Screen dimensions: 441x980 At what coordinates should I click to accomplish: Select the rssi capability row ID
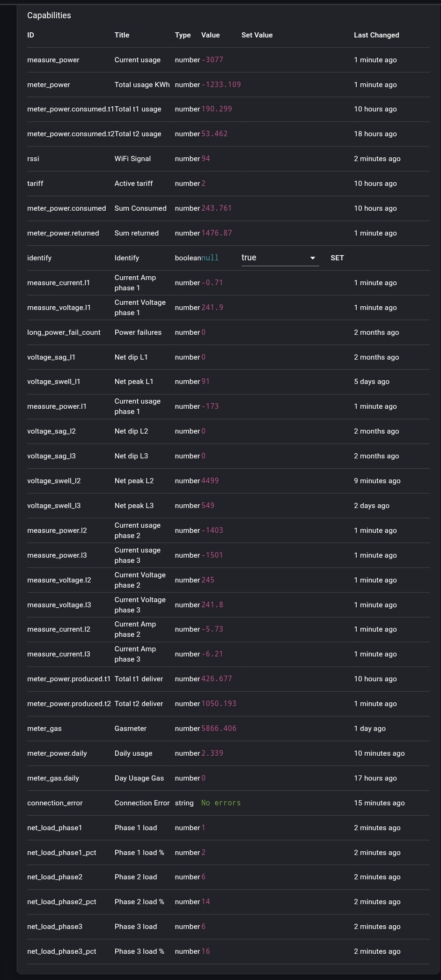click(33, 159)
